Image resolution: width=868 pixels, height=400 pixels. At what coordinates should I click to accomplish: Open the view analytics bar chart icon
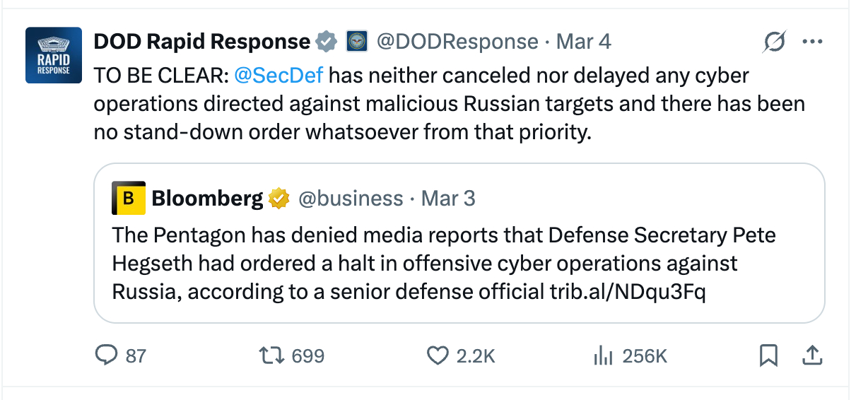(x=602, y=355)
